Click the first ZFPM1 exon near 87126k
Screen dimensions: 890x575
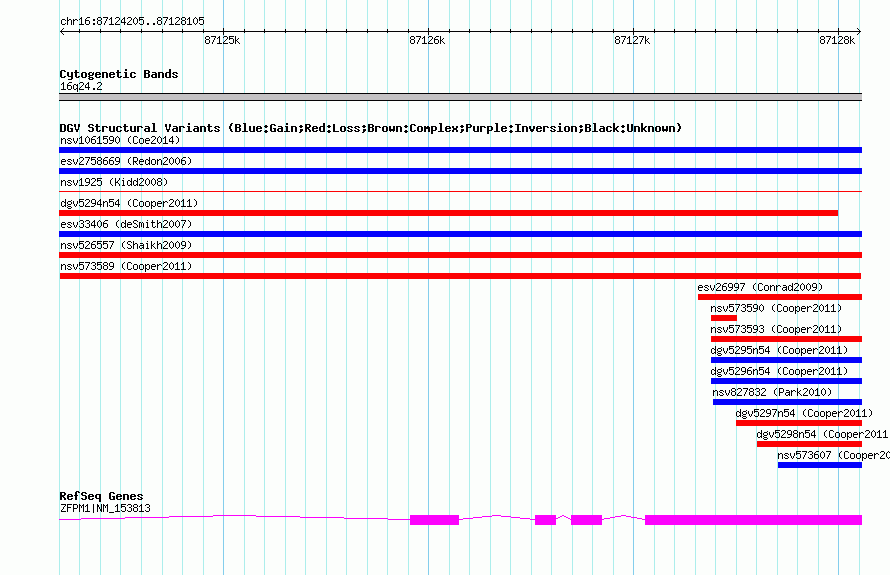434,520
